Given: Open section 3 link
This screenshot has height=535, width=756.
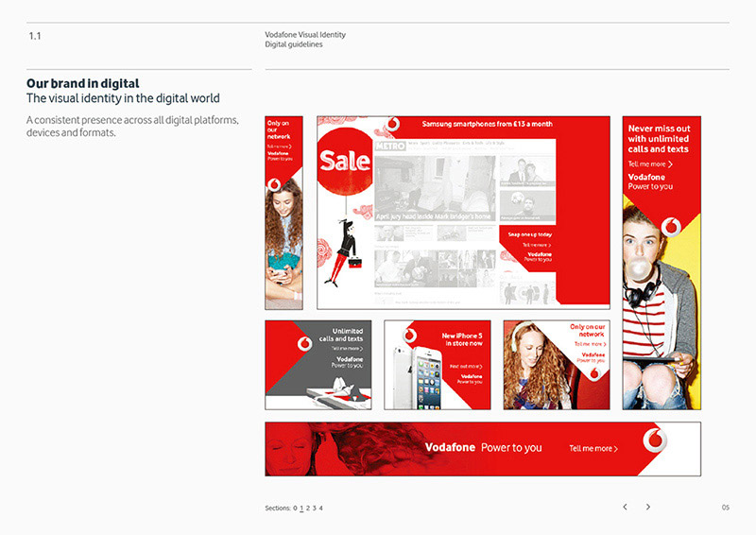Looking at the screenshot, I should coord(314,508).
